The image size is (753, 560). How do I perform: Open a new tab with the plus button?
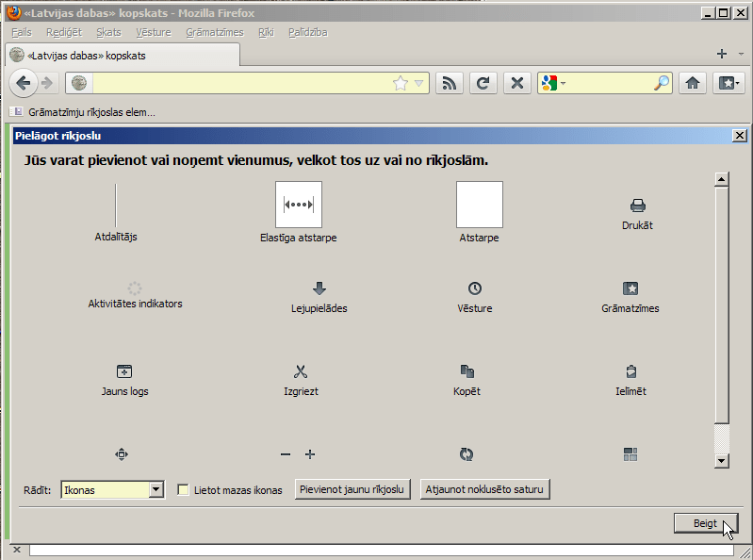722,54
